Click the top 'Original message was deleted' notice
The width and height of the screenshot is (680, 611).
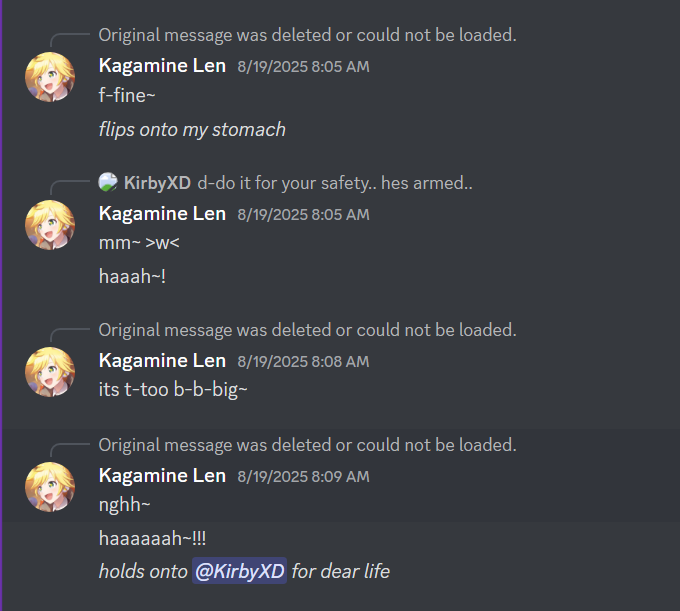(307, 35)
